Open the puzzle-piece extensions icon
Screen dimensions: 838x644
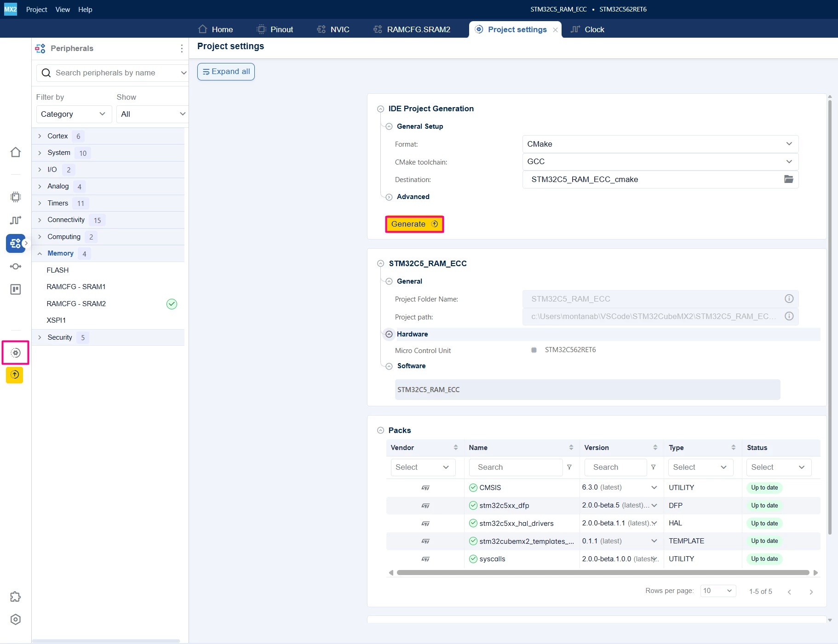click(16, 597)
